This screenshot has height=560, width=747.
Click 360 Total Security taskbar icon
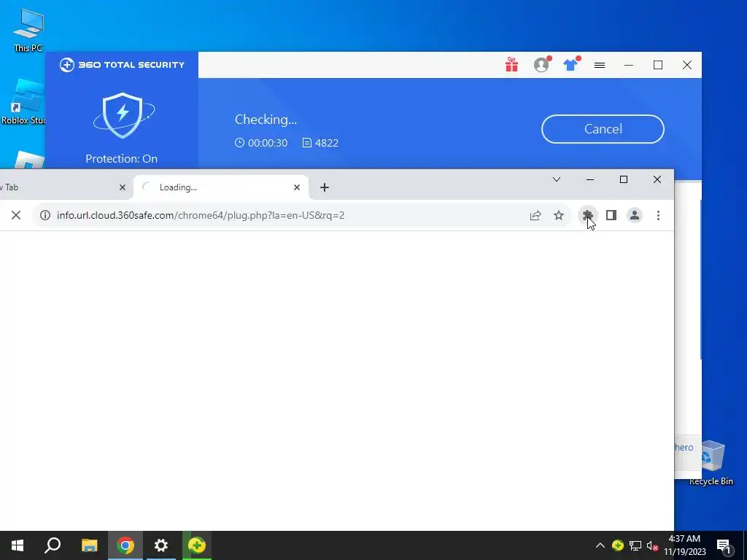point(197,545)
